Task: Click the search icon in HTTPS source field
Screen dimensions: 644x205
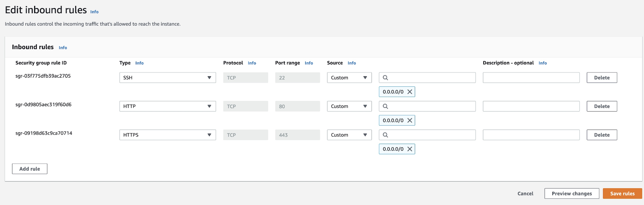Action: point(385,135)
